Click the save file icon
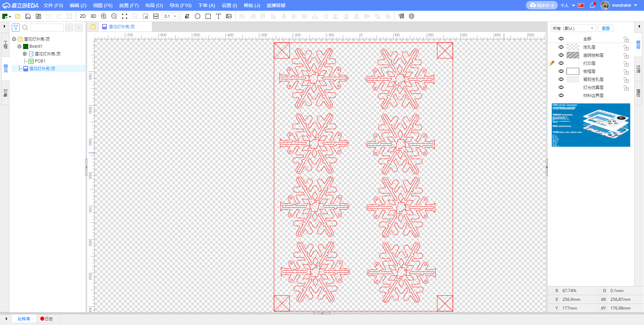This screenshot has width=644, height=325. point(28,16)
